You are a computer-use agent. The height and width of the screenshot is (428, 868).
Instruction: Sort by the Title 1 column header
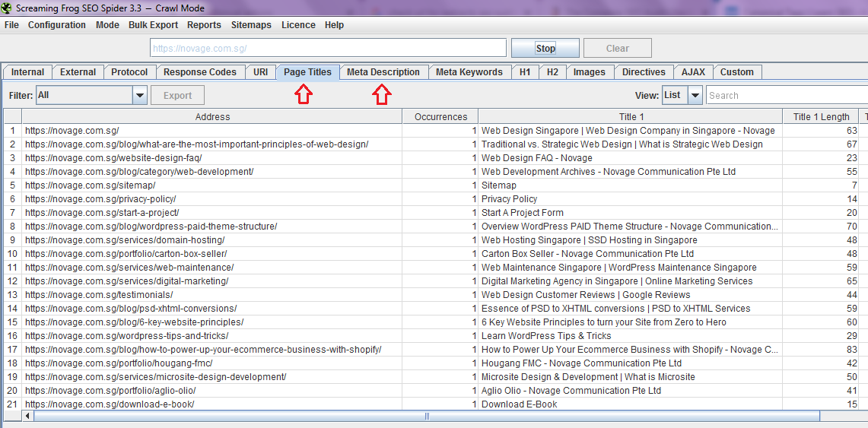631,116
